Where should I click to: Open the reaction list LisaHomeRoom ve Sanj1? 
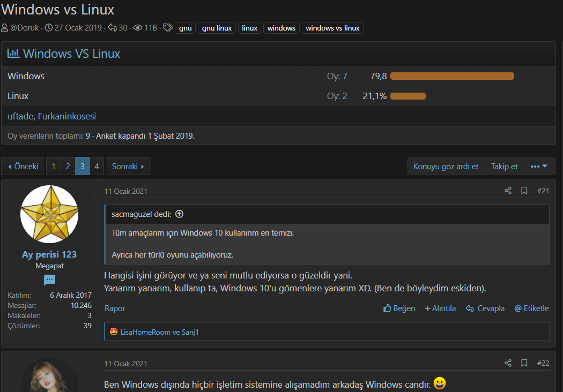pos(159,332)
